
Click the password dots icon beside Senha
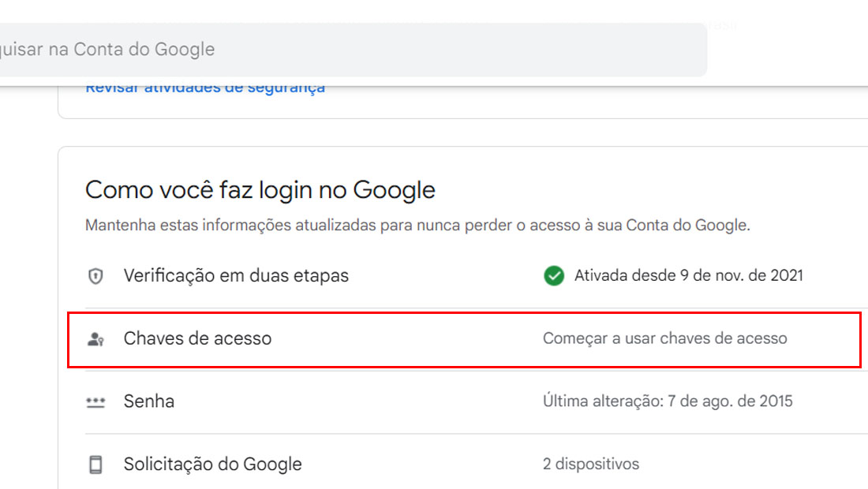tap(95, 401)
